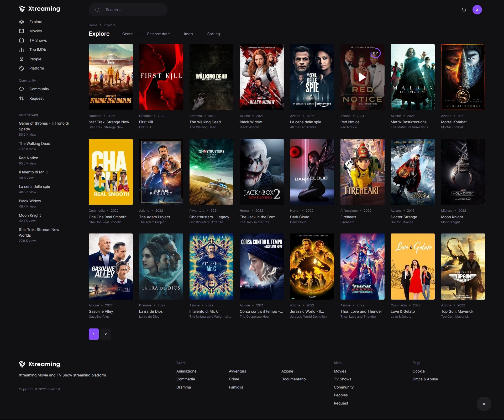Open Dmca & Abuse page link
504x420 pixels.
425,379
